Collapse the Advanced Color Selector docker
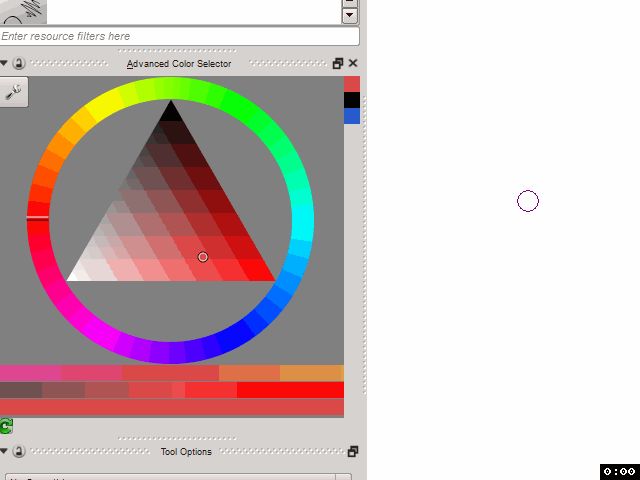The image size is (640, 480). 4,63
